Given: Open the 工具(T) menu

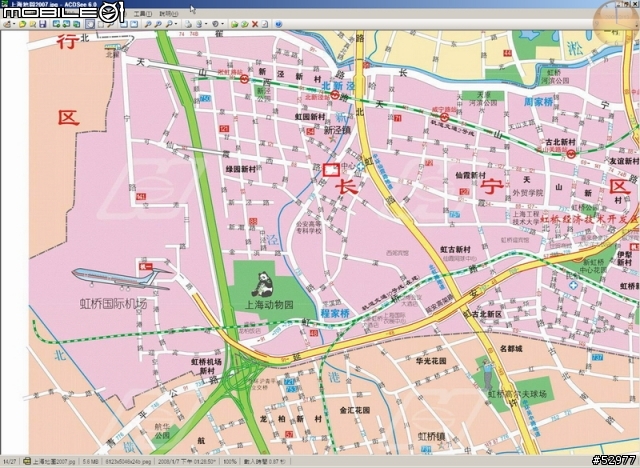Looking at the screenshot, I should coord(143,14).
